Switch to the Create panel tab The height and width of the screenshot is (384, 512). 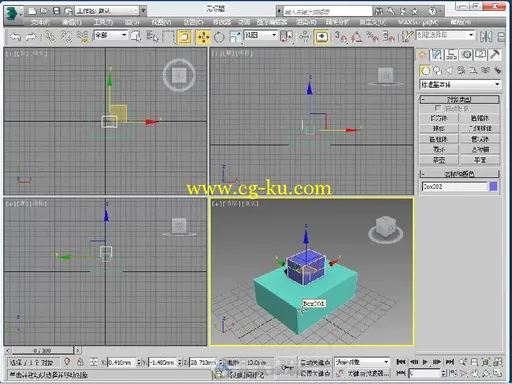[x=422, y=54]
